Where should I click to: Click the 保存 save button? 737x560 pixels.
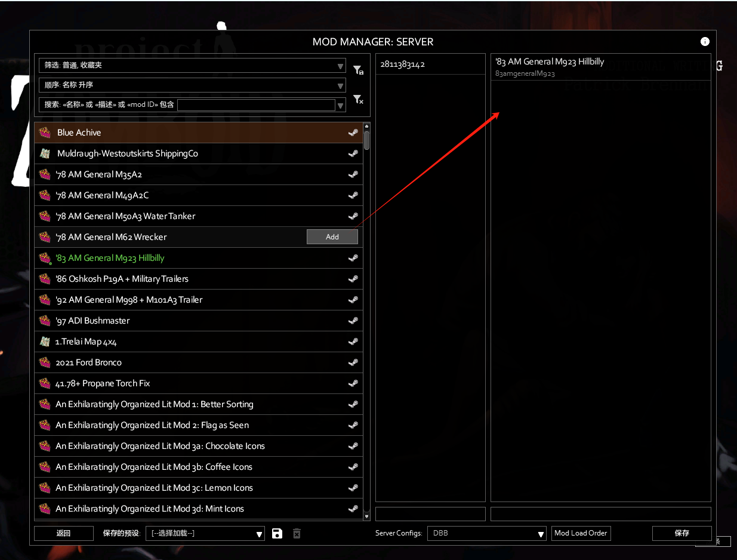point(682,533)
